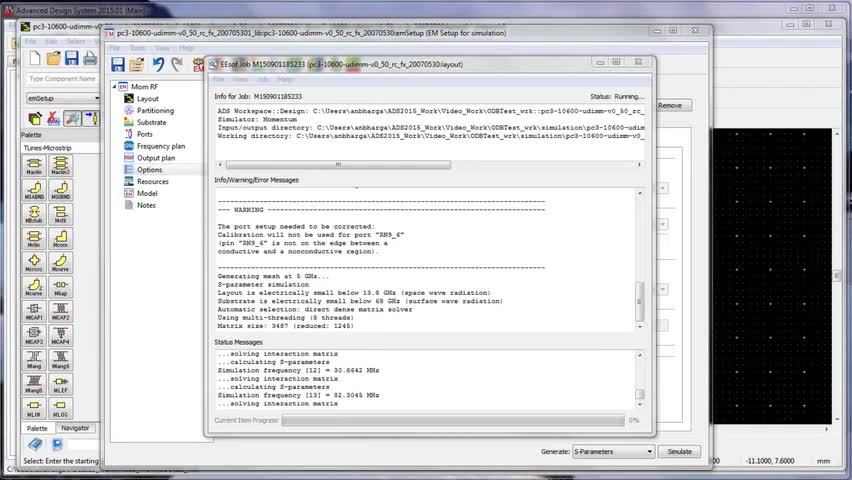Switch to the Palette tab
This screenshot has width=852, height=480.
coord(37,428)
